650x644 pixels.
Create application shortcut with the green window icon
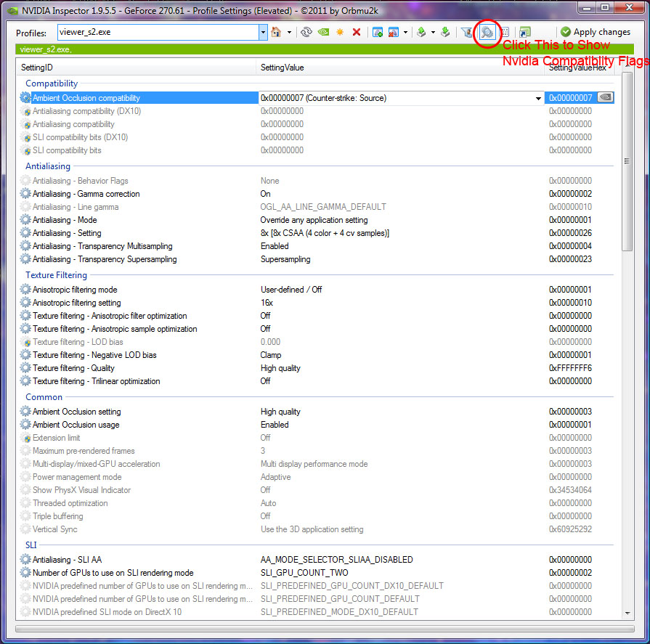[x=525, y=32]
